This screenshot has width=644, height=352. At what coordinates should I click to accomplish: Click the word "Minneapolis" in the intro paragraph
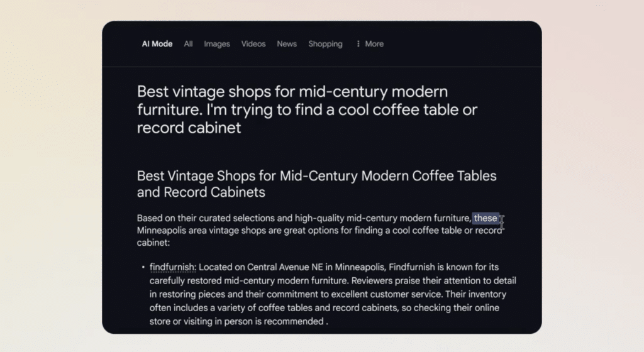click(x=162, y=231)
